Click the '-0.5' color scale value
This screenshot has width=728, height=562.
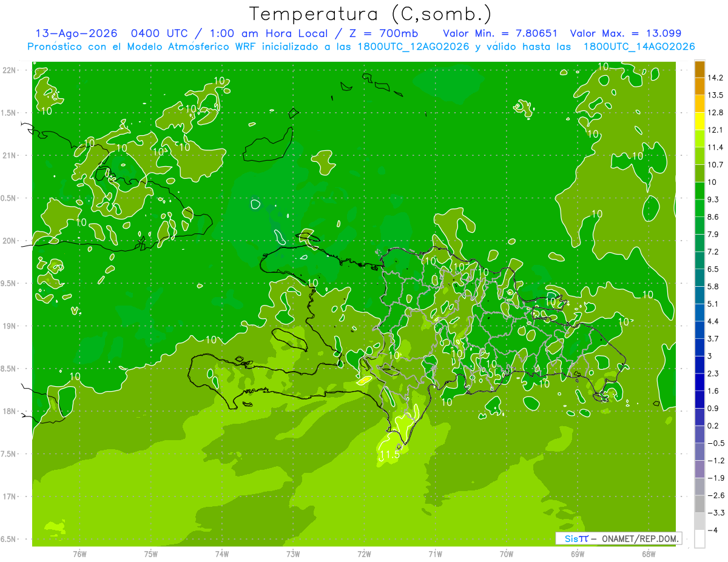(x=716, y=443)
